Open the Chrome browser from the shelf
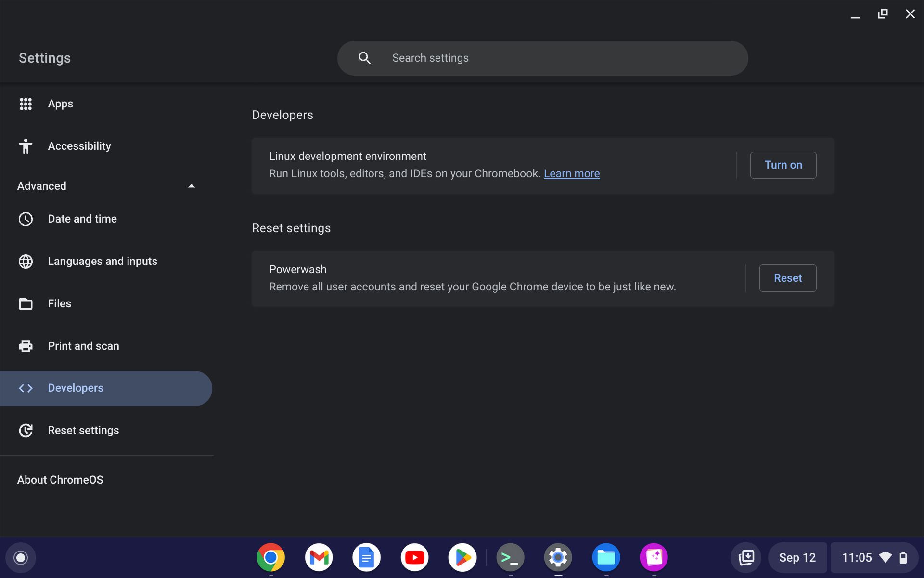The width and height of the screenshot is (924, 578). click(271, 557)
